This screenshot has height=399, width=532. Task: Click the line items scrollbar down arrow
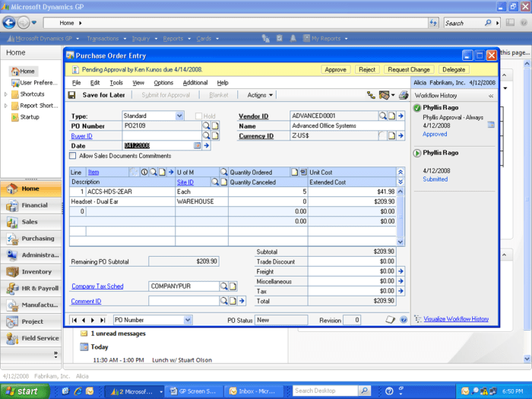pos(401,242)
